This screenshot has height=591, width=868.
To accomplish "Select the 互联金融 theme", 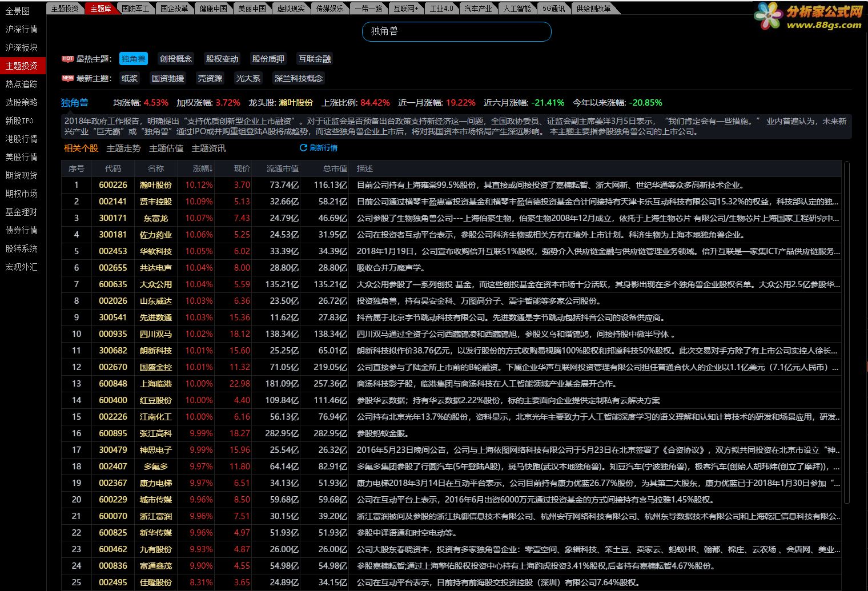I will point(315,59).
